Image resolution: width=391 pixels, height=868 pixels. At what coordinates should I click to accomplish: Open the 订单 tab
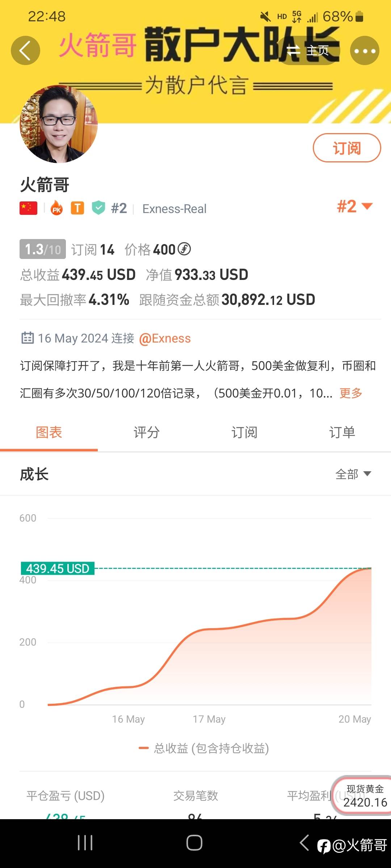(x=342, y=433)
